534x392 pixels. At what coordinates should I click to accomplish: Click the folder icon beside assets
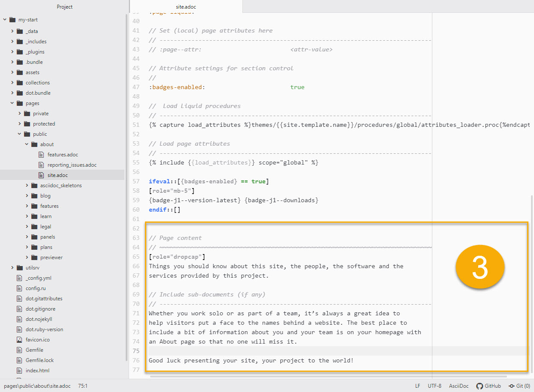point(20,72)
